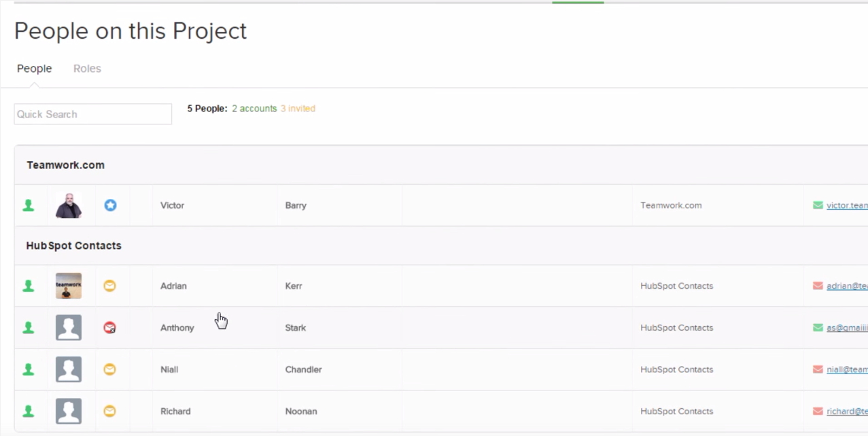868x436 pixels.
Task: Click the red mail icon beside Richard's email
Action: tap(818, 411)
